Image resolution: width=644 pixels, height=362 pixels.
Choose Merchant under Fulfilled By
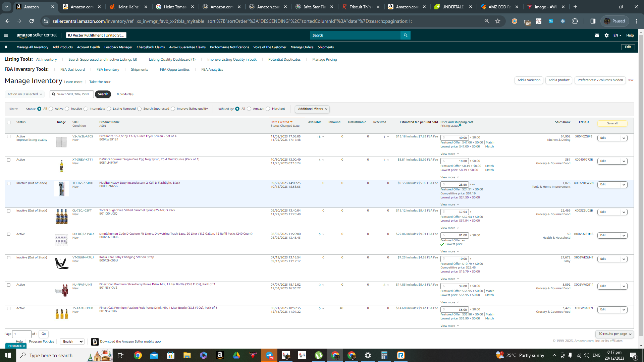(x=268, y=109)
